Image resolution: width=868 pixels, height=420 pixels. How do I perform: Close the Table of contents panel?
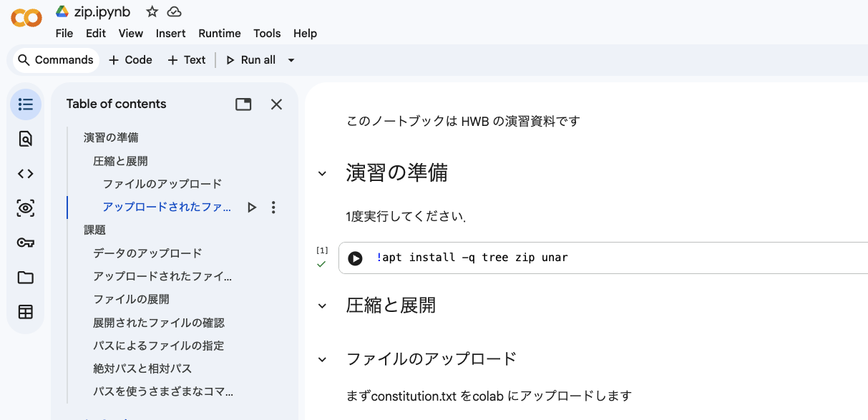276,104
